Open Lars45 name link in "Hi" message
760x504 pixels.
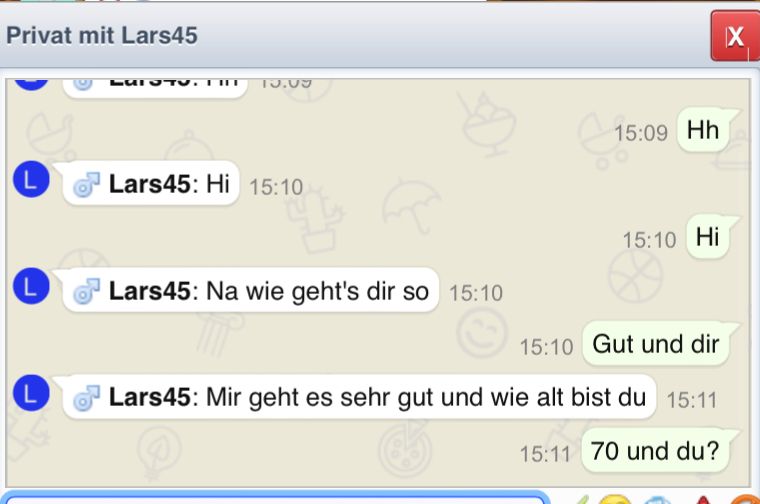tap(149, 184)
